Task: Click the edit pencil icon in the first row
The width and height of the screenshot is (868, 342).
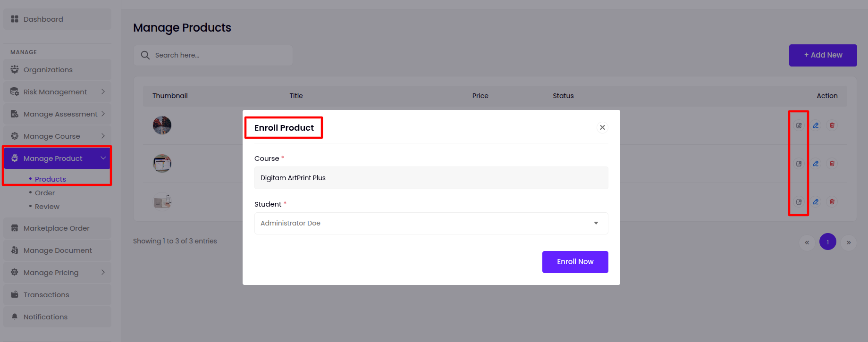Action: [x=815, y=125]
